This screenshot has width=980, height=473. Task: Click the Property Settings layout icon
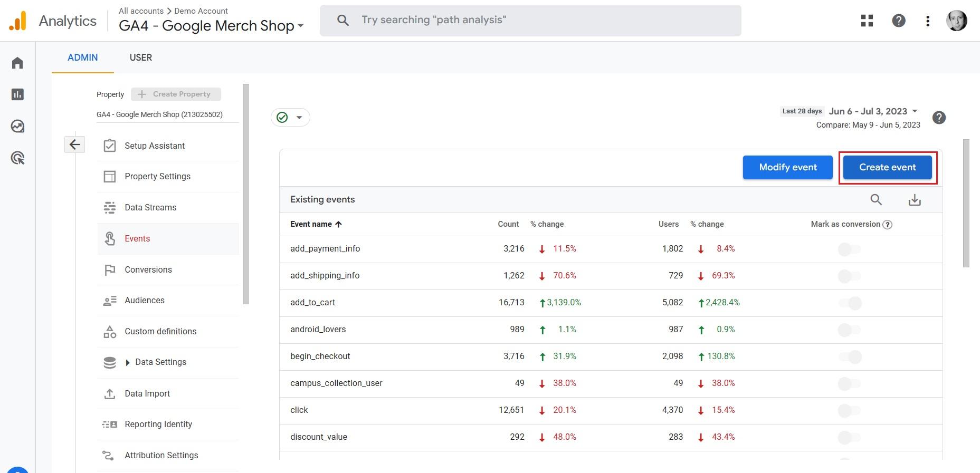click(110, 177)
